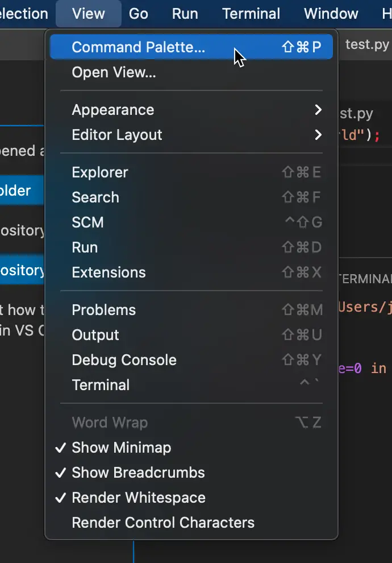Open the Window menu in the menu bar
This screenshot has height=563, width=392.
331,14
